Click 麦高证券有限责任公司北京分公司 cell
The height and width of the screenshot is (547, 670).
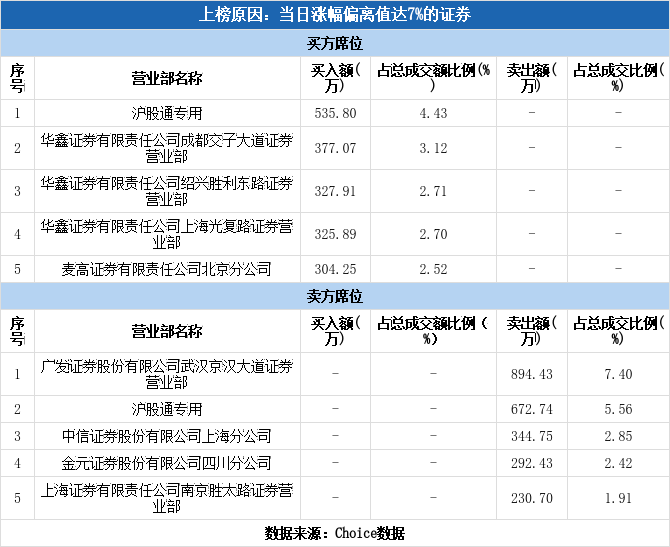click(x=167, y=269)
